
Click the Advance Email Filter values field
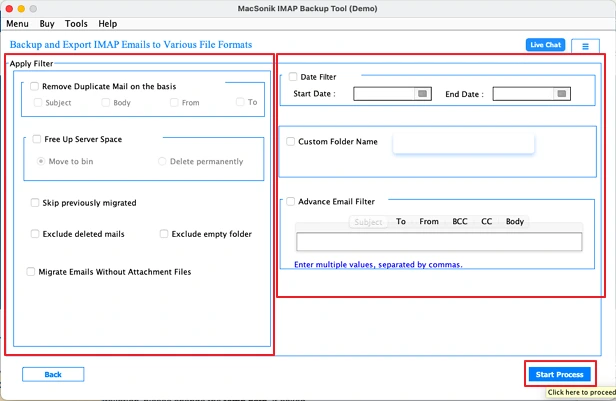point(439,242)
